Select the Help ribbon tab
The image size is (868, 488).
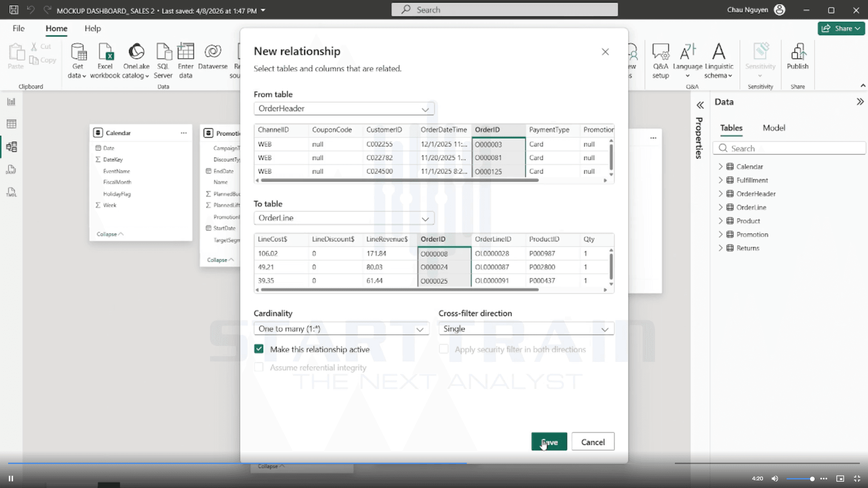pyautogui.click(x=93, y=28)
